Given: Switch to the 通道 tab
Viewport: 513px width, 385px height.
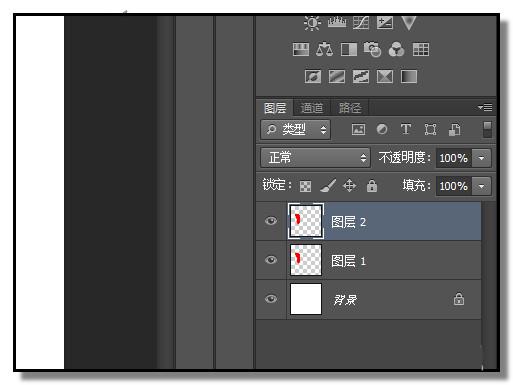Looking at the screenshot, I should [312, 108].
